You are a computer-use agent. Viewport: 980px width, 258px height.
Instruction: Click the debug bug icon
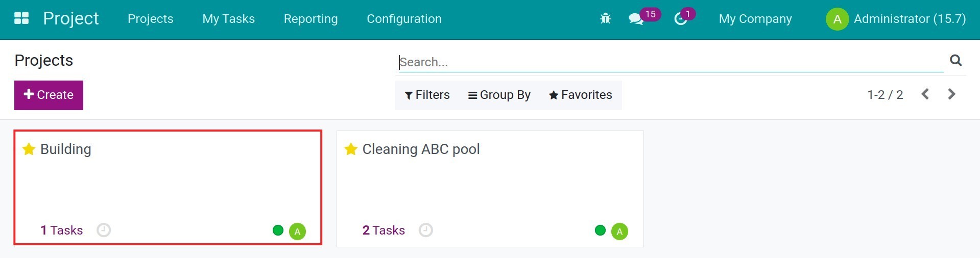click(x=606, y=19)
